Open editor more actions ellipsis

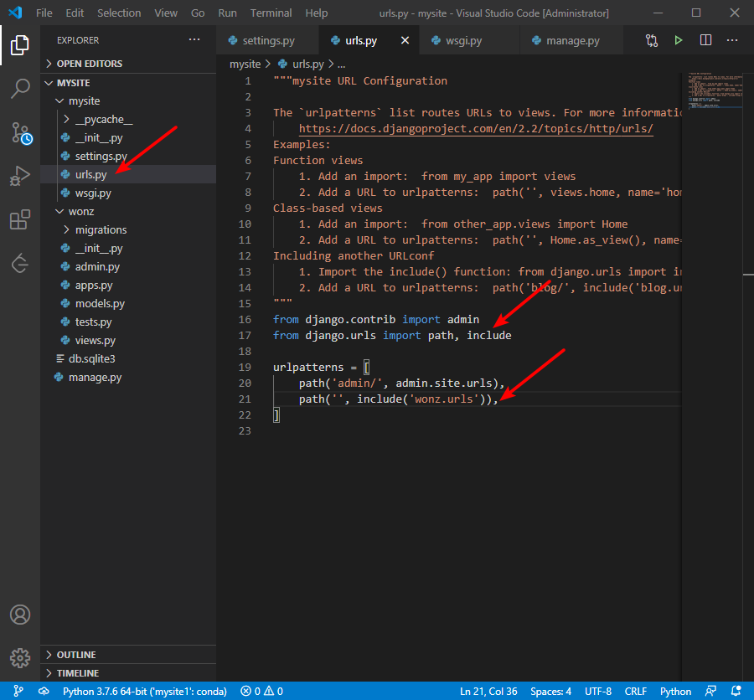(x=732, y=40)
